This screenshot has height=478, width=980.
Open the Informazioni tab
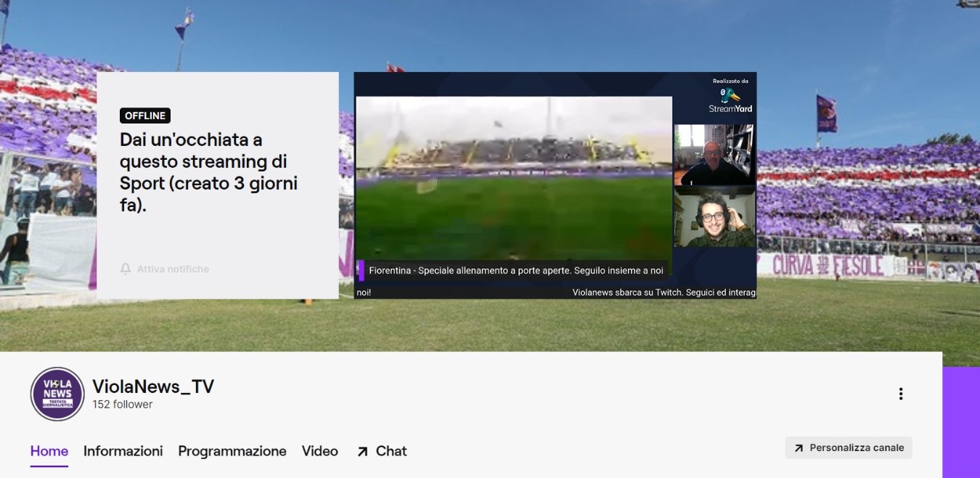[123, 451]
